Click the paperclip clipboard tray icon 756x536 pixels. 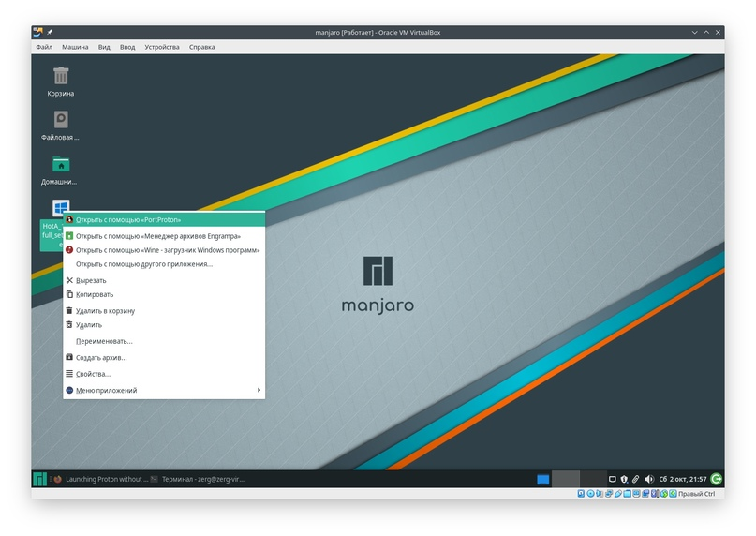pos(635,479)
